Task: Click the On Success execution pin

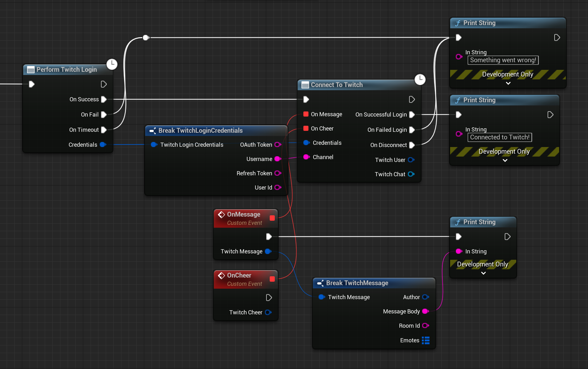Action: pyautogui.click(x=104, y=99)
